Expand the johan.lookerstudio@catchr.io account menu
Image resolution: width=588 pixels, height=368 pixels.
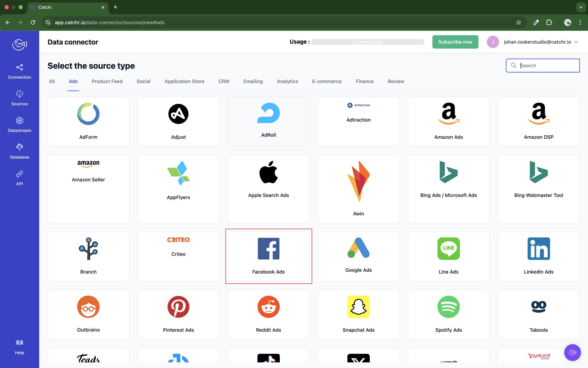(541, 42)
